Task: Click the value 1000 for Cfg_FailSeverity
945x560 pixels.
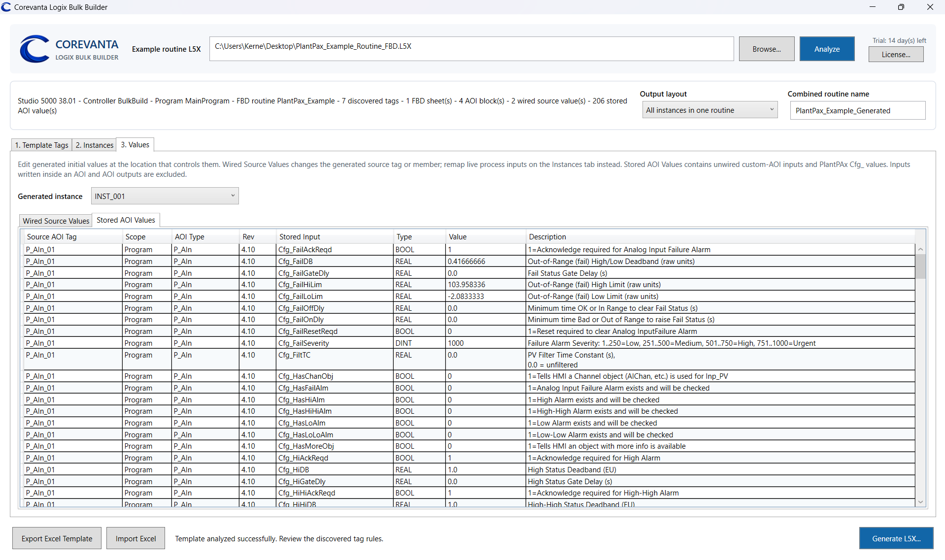Action: pyautogui.click(x=486, y=343)
